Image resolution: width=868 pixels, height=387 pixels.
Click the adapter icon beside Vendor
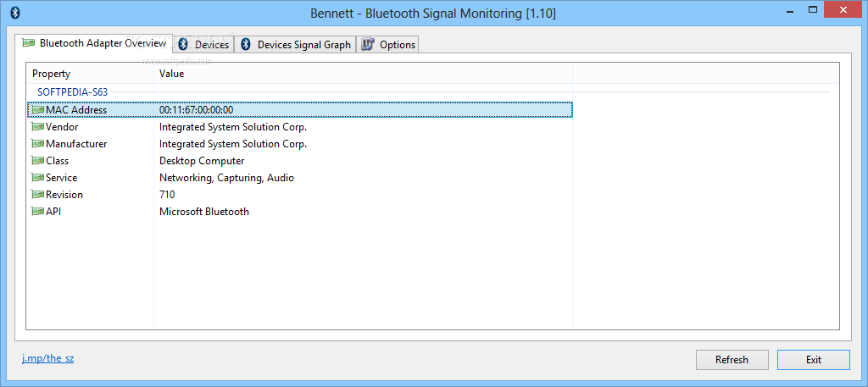click(37, 127)
